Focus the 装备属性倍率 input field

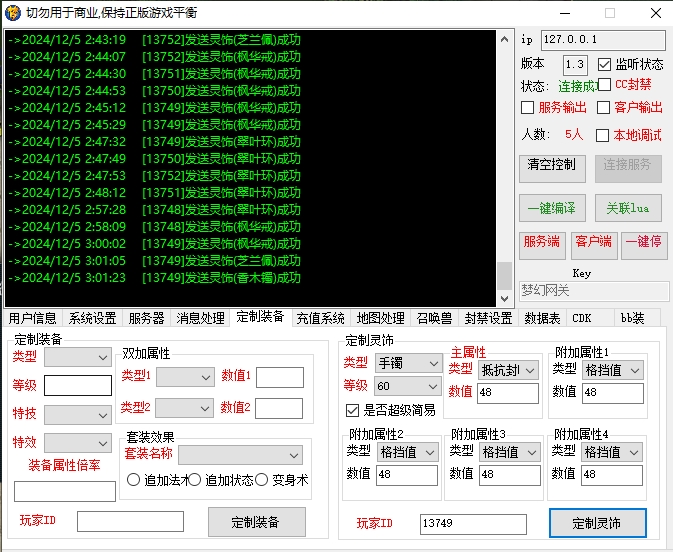coord(65,491)
